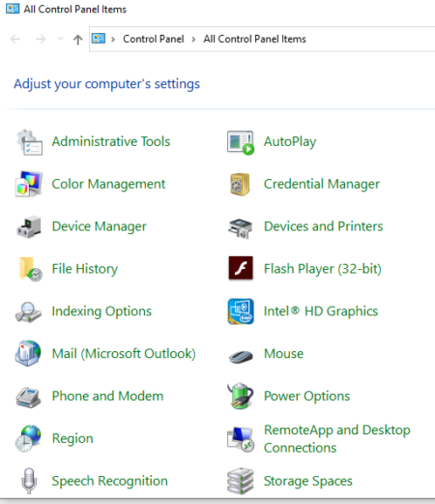The image size is (435, 504).
Task: Open the Indexing Options magnifier icon
Action: (28, 311)
